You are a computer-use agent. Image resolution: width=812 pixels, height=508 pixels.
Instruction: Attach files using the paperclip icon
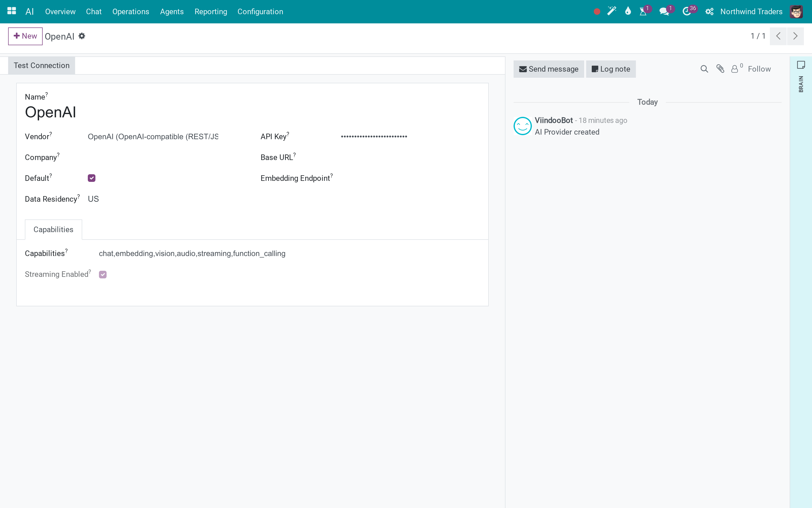720,69
